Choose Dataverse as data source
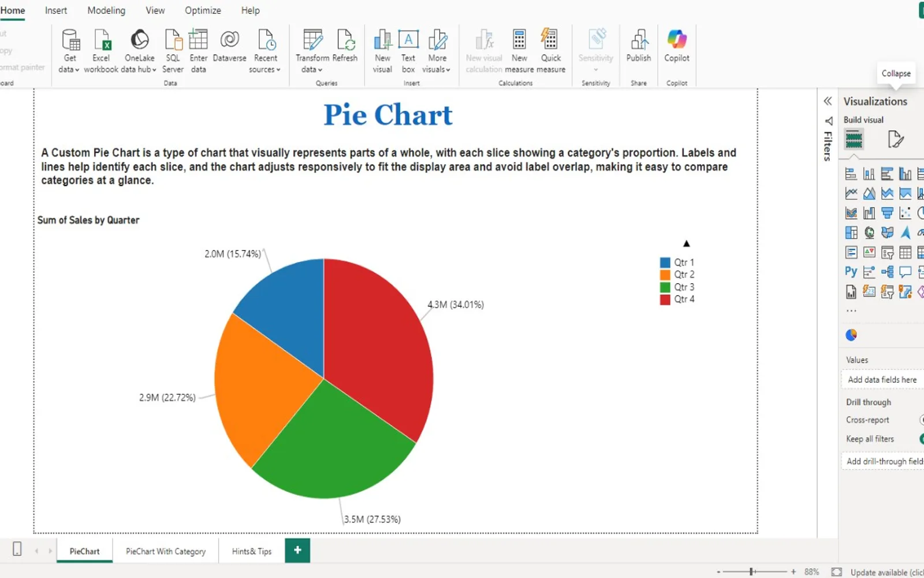Screen dimensions: 924x578 coord(229,46)
